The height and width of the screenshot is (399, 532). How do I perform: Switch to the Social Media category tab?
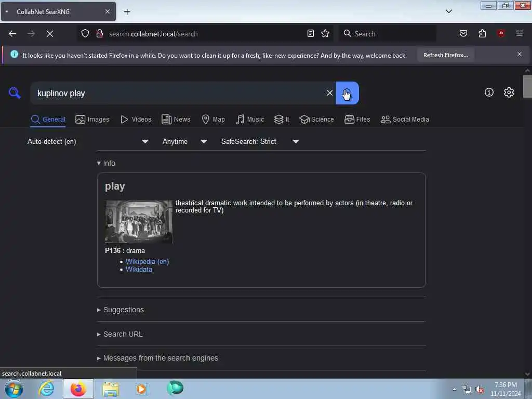pyautogui.click(x=405, y=119)
